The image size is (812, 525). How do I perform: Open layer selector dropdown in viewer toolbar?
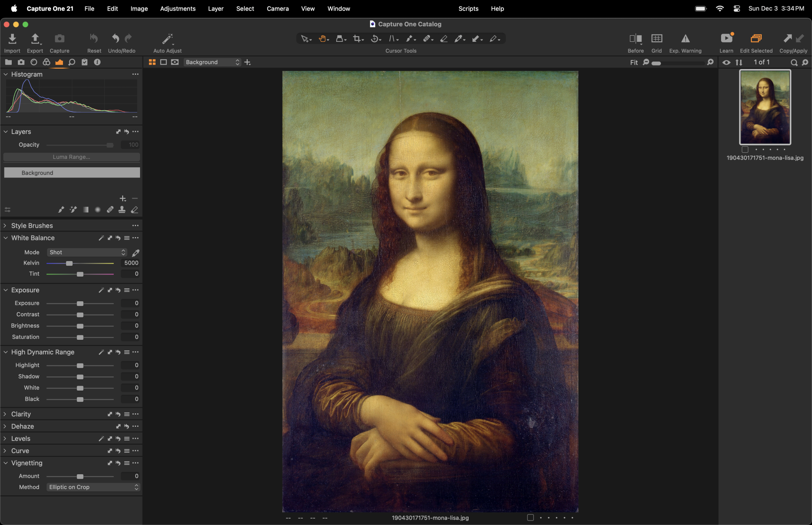pyautogui.click(x=212, y=62)
